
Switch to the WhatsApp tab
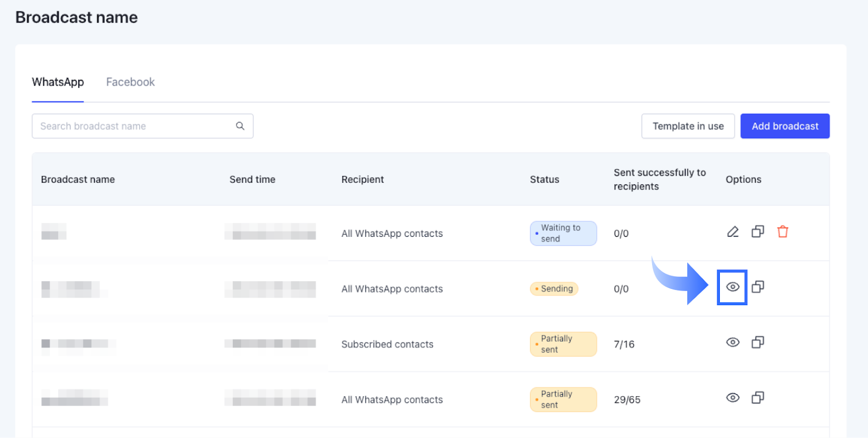click(58, 82)
